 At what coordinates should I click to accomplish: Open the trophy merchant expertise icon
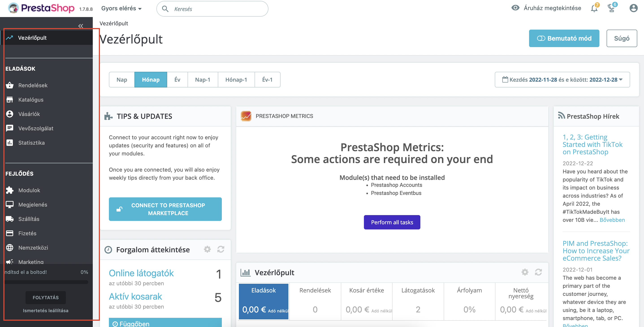click(x=611, y=9)
